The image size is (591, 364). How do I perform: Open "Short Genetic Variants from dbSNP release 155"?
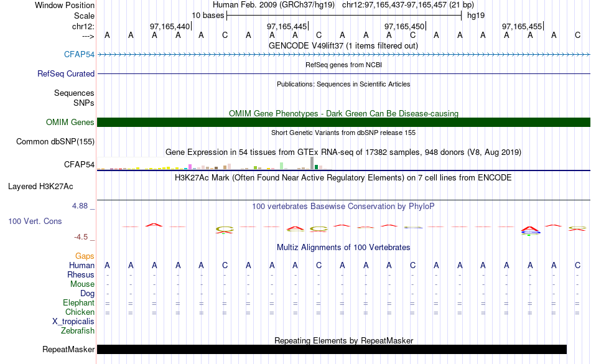[x=343, y=133]
